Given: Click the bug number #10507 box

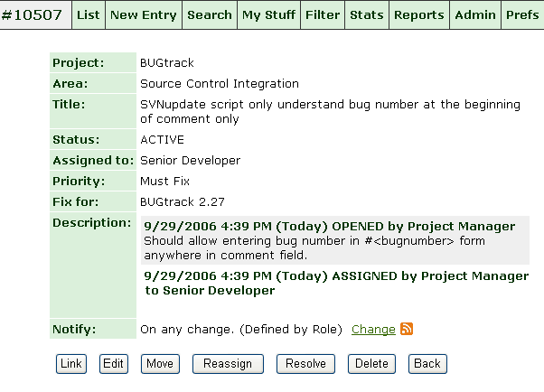Looking at the screenshot, I should coord(36,14).
